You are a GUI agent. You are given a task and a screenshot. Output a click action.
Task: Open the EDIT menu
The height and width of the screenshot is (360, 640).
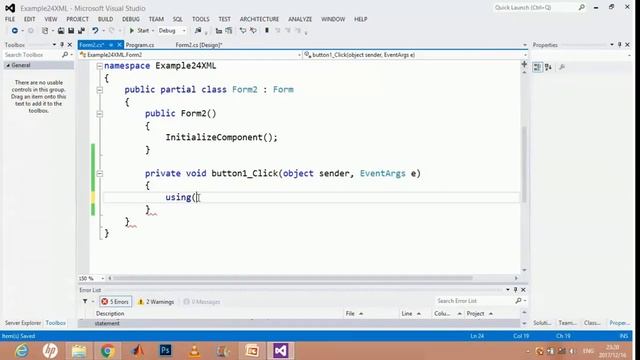coord(29,19)
